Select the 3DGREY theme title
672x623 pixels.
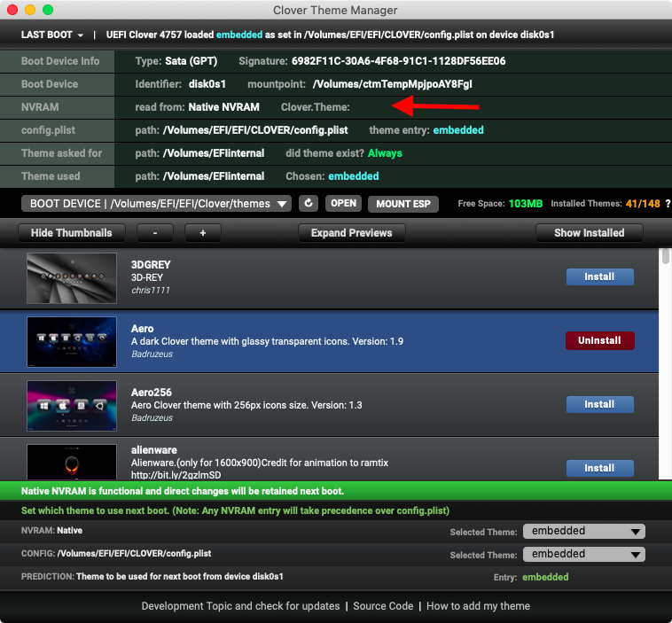click(x=151, y=265)
